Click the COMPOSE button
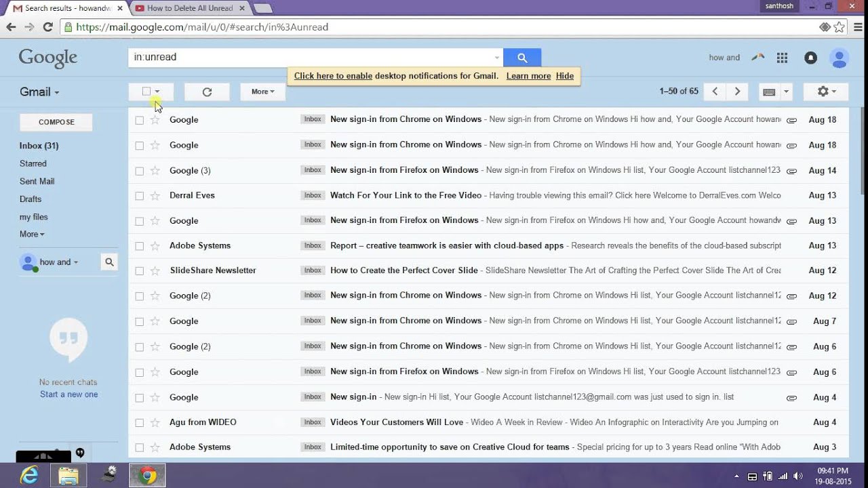This screenshot has height=488, width=868. coord(56,122)
